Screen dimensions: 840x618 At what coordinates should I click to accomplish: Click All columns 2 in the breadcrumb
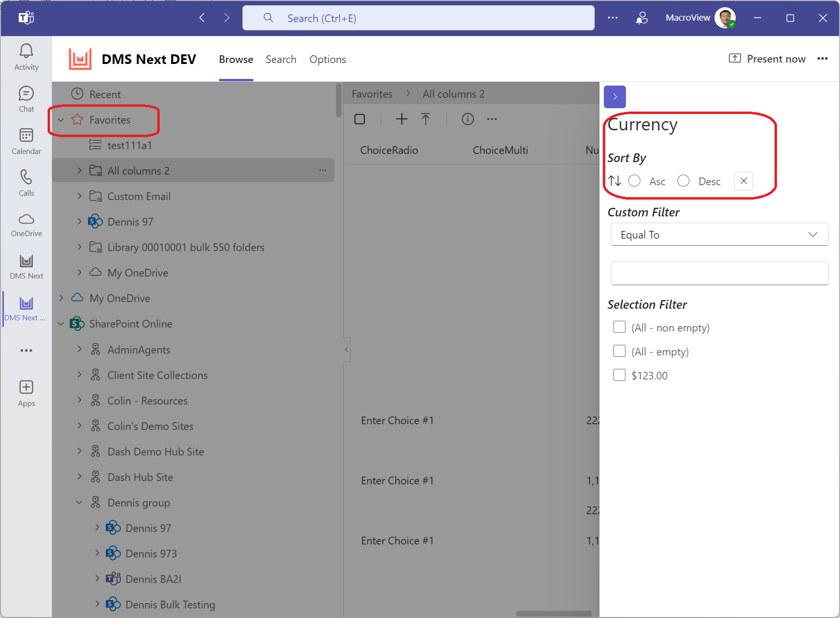pos(453,94)
